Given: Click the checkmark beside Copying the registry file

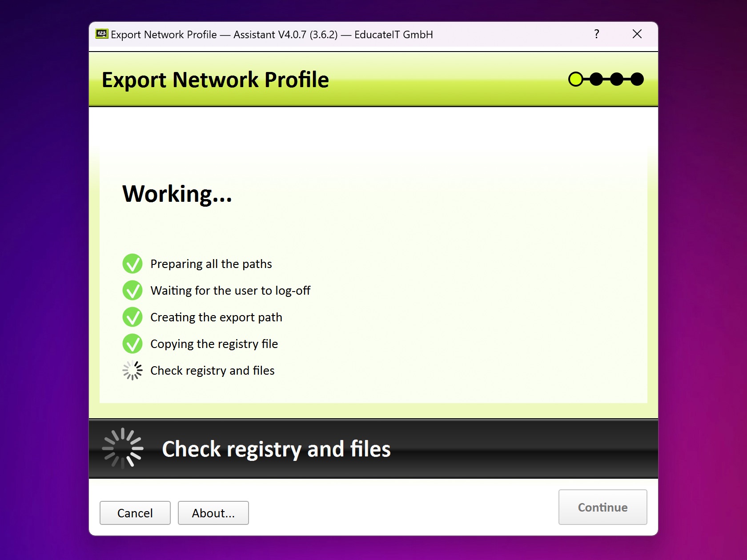Looking at the screenshot, I should 132,344.
